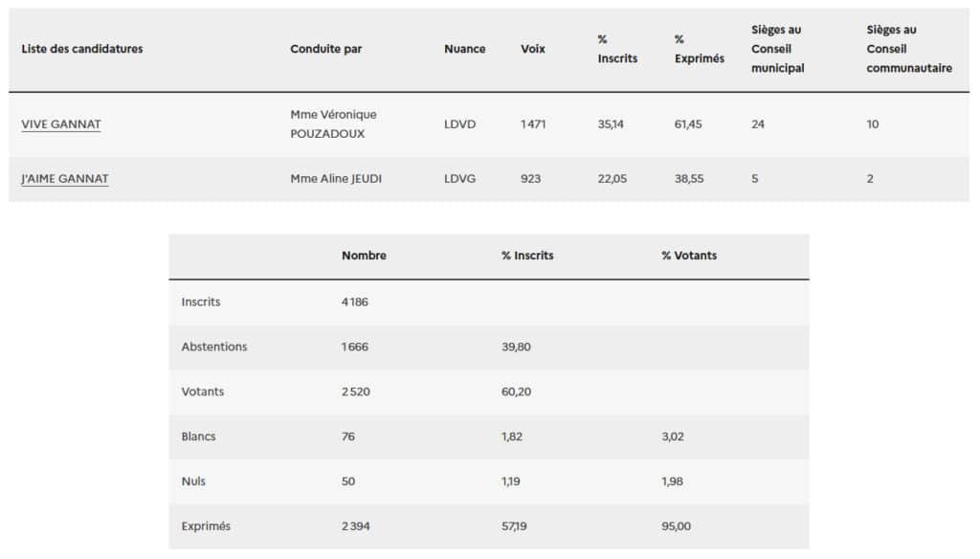The width and height of the screenshot is (980, 559).
Task: Click the LDVG nuance value
Action: (x=460, y=179)
